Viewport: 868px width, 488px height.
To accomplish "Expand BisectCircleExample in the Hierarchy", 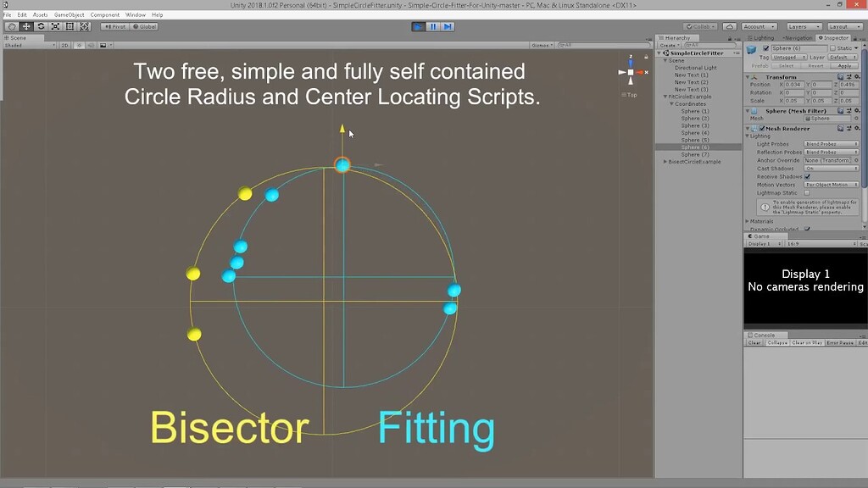I will pyautogui.click(x=665, y=161).
